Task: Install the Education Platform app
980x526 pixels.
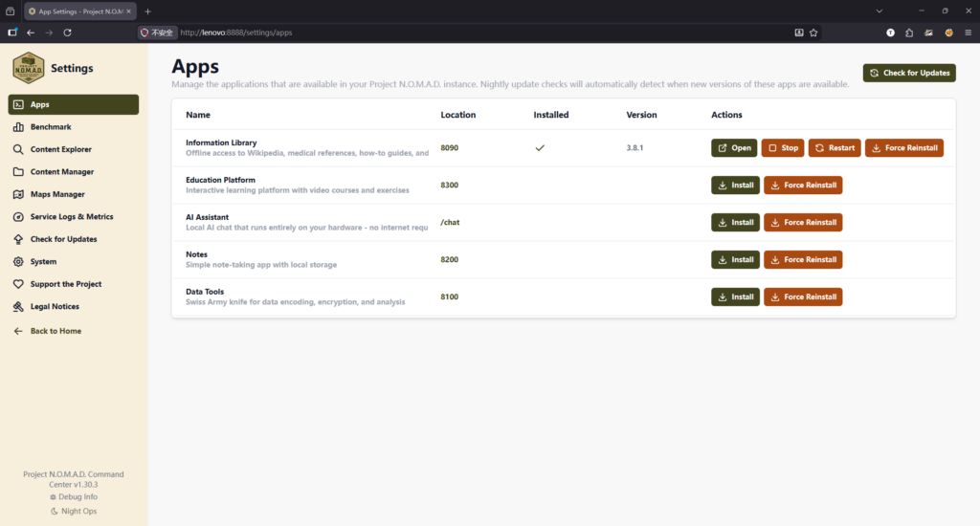Action: (x=735, y=186)
